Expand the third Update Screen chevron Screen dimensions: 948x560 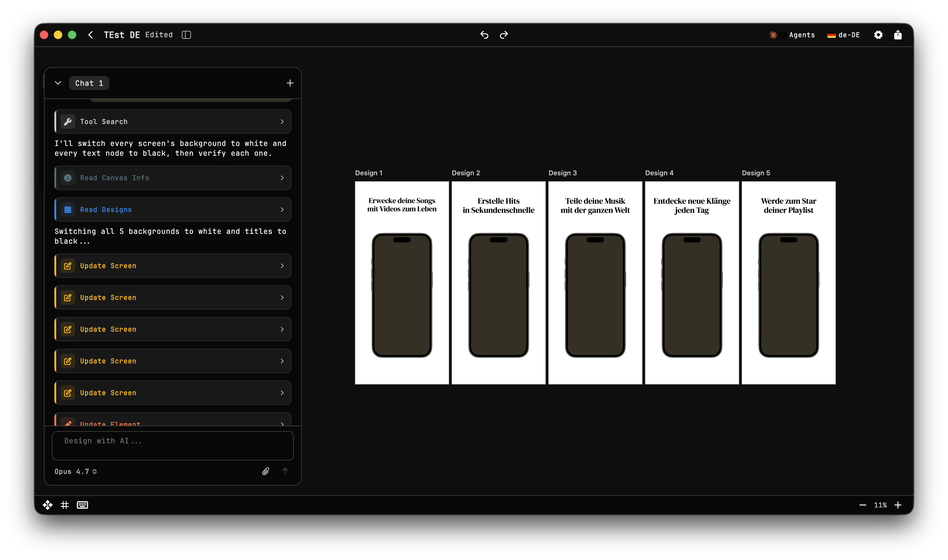click(x=282, y=329)
